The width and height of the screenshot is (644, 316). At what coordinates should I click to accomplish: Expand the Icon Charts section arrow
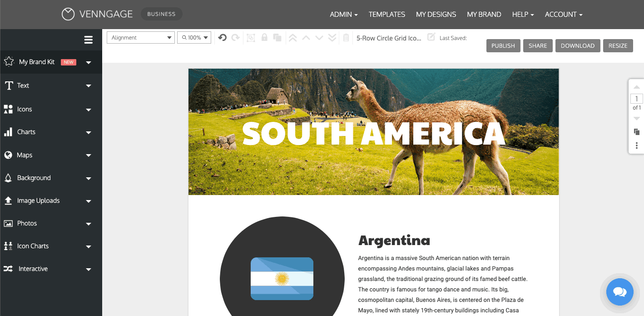(89, 246)
